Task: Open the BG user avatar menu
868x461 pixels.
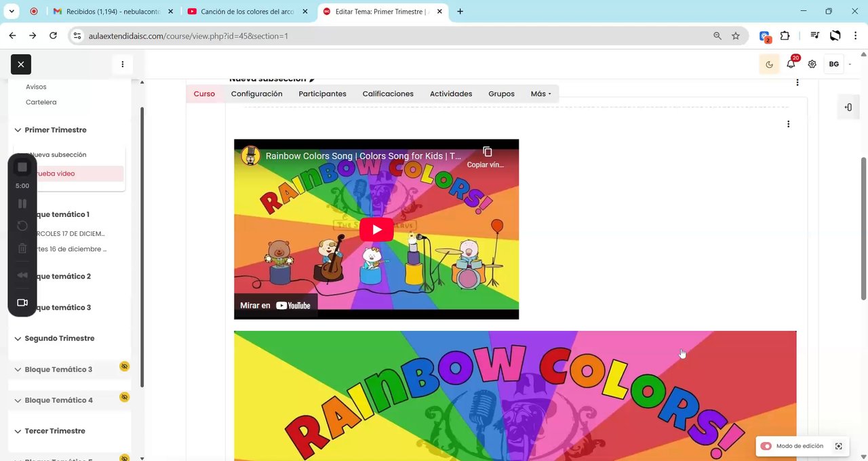Action: pos(834,64)
